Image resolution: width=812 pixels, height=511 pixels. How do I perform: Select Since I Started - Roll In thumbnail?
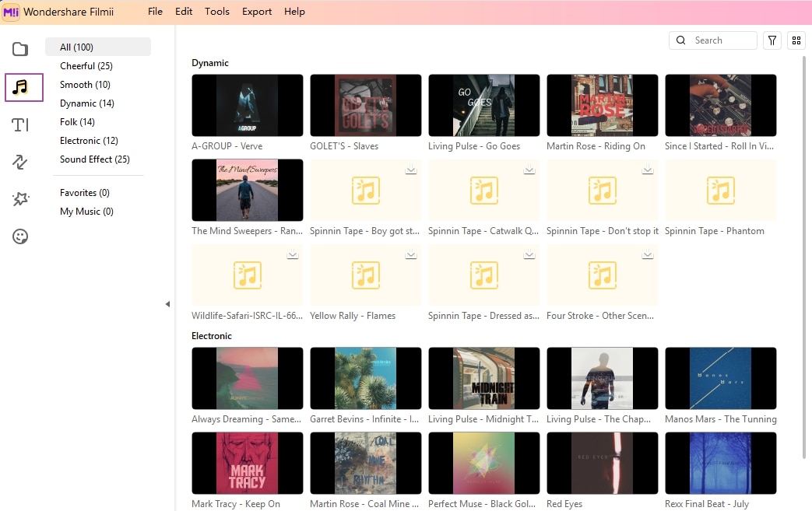click(x=720, y=106)
